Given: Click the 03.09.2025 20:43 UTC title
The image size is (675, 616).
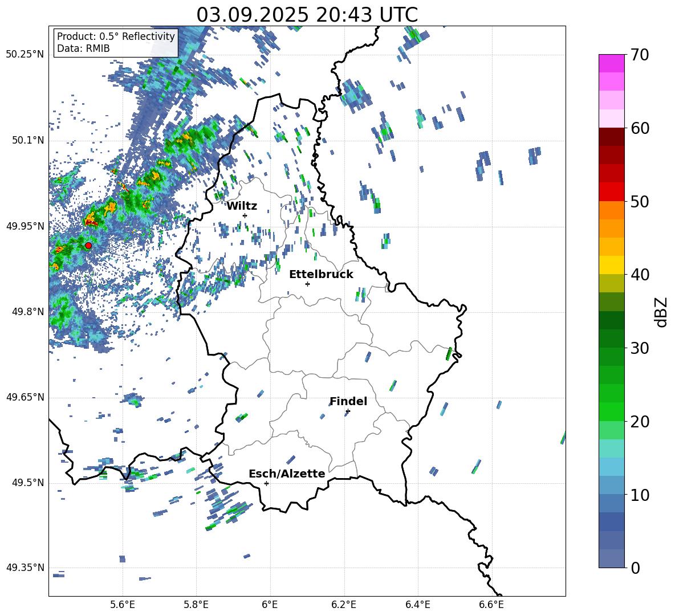Looking at the screenshot, I should pyautogui.click(x=307, y=15).
